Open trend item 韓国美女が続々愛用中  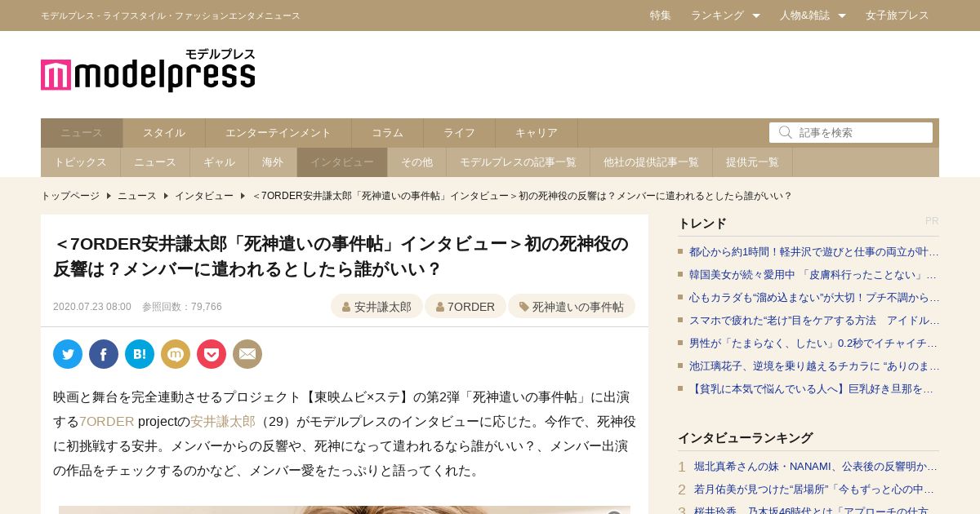click(x=813, y=275)
